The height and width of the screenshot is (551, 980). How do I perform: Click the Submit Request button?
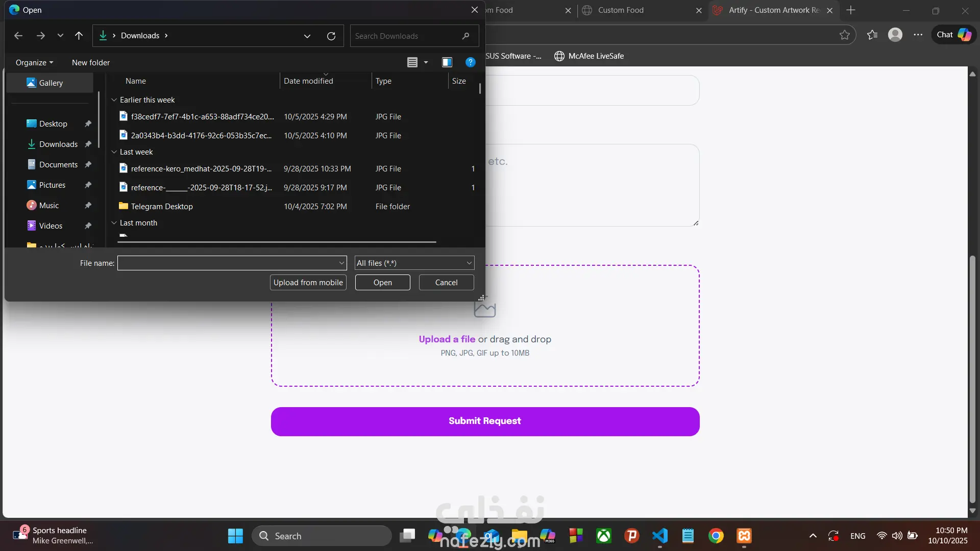click(x=485, y=421)
